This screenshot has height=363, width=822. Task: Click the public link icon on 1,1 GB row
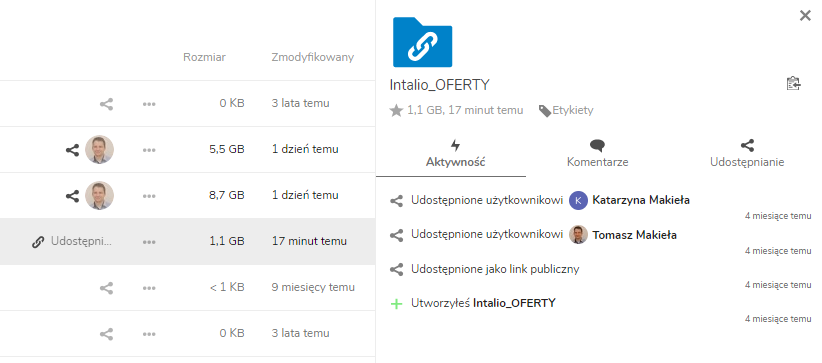(37, 242)
